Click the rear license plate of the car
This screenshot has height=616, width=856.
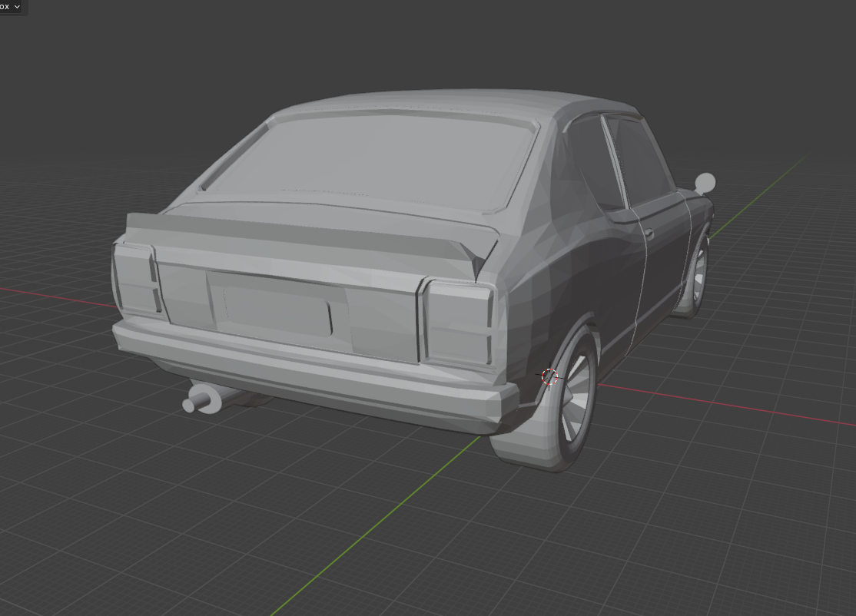point(276,311)
